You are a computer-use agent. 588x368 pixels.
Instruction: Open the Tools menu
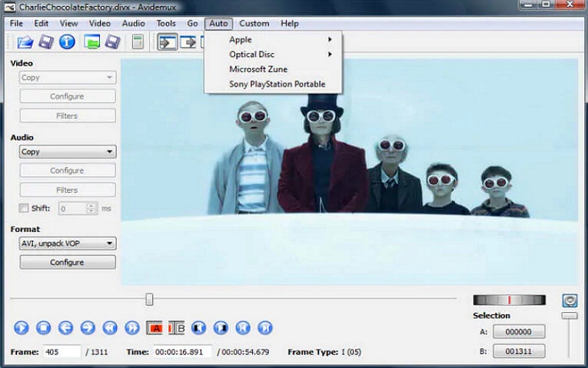click(166, 24)
